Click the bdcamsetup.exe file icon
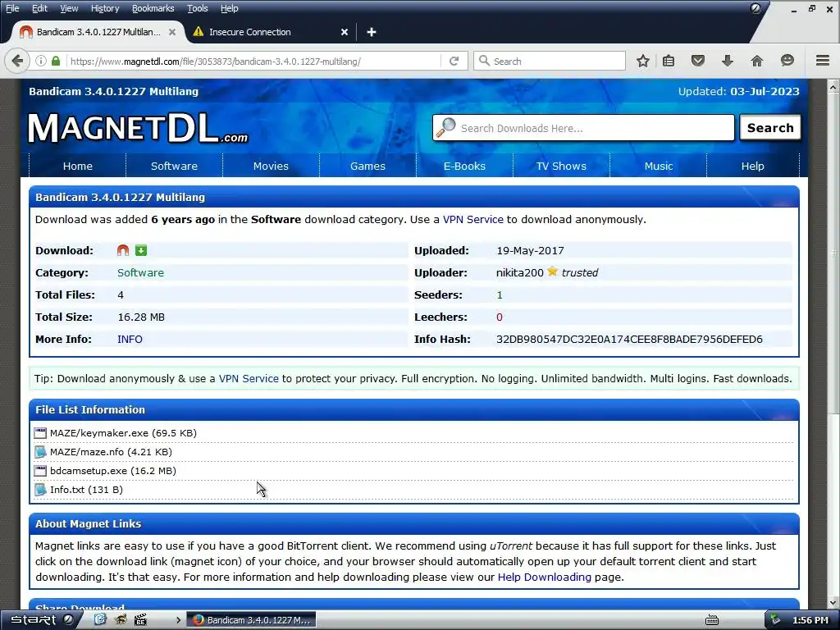The width and height of the screenshot is (840, 630). (x=40, y=470)
